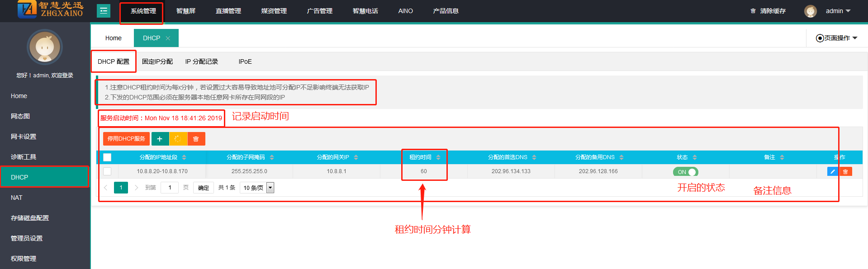Screen dimensions: 868x269
Task: Close the DHCP tab with its X
Action: tap(168, 38)
